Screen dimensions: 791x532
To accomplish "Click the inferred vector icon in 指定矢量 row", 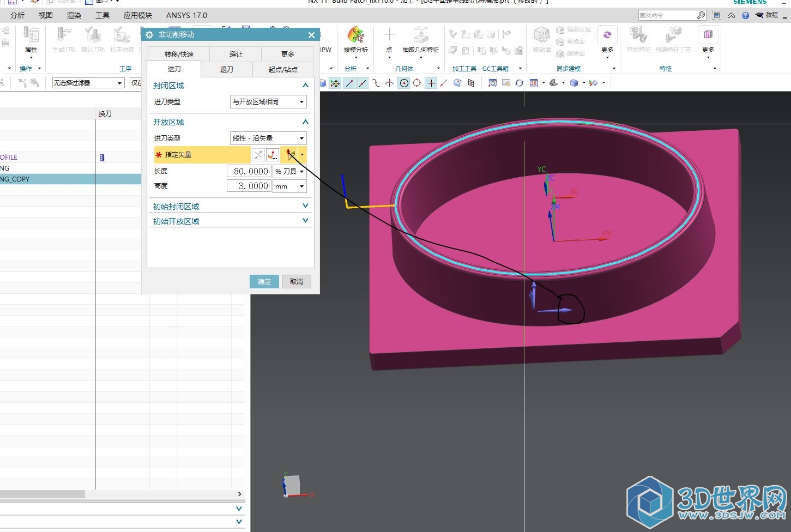I will coord(290,155).
